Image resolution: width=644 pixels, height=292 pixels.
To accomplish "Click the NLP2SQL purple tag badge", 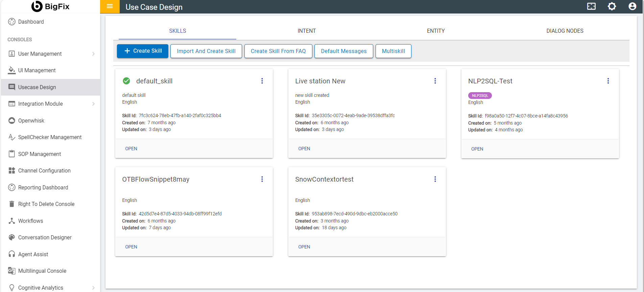I will [x=480, y=96].
